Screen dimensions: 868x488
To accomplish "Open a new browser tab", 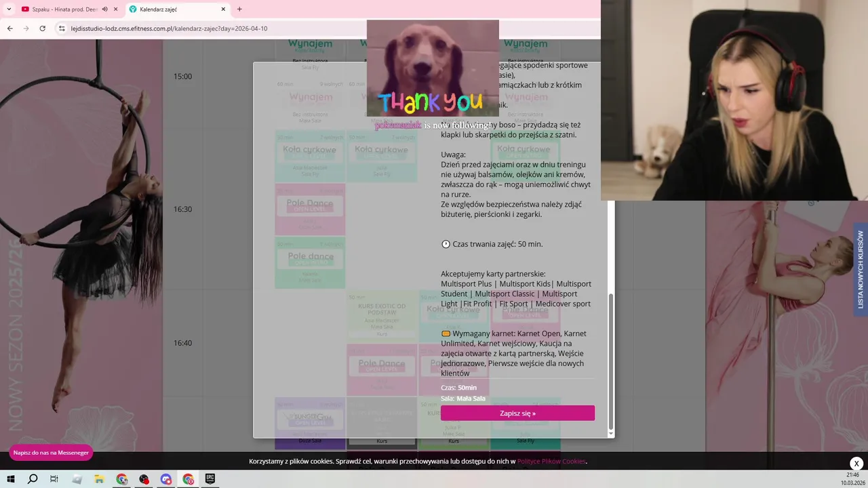I will 239,9.
